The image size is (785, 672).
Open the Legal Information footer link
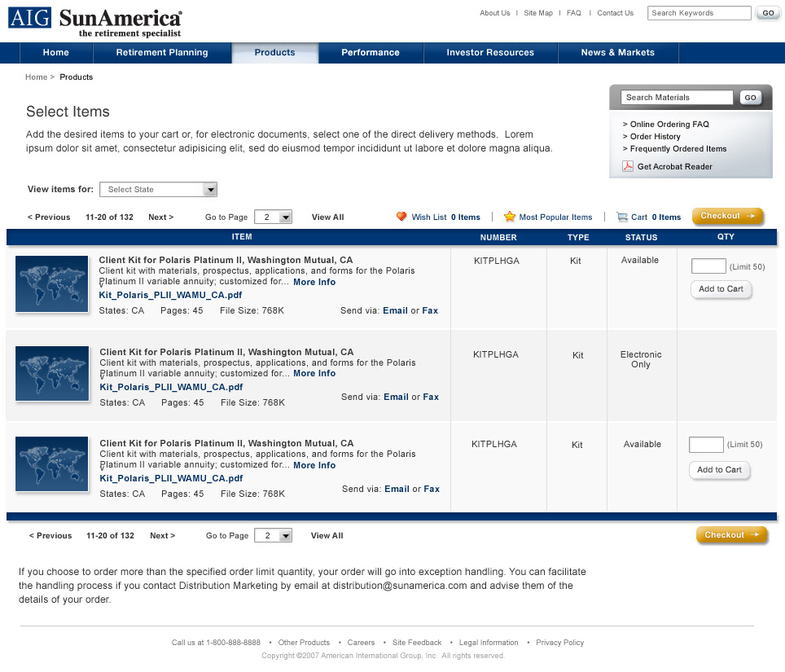tap(489, 643)
